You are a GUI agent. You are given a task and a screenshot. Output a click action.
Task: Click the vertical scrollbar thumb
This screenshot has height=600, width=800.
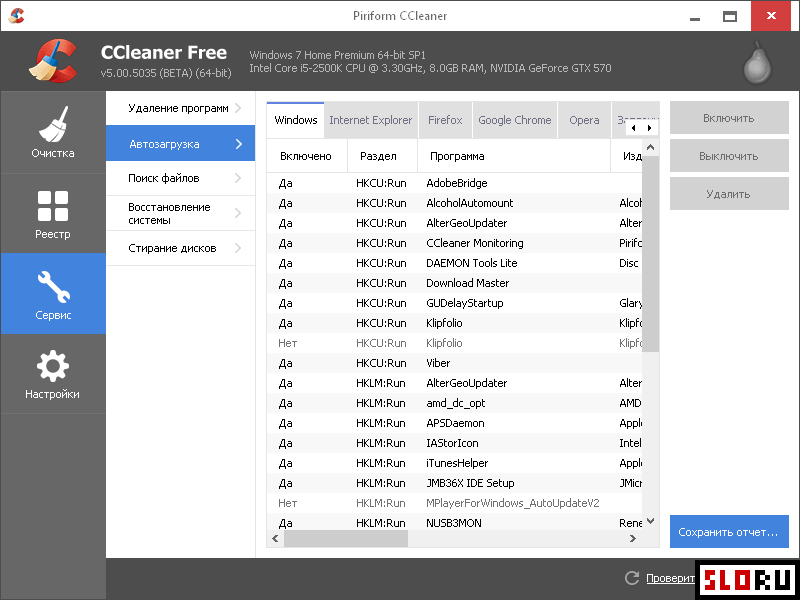pyautogui.click(x=651, y=254)
